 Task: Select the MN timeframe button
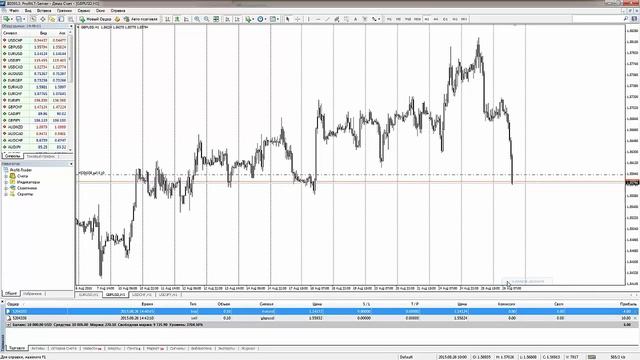464,19
